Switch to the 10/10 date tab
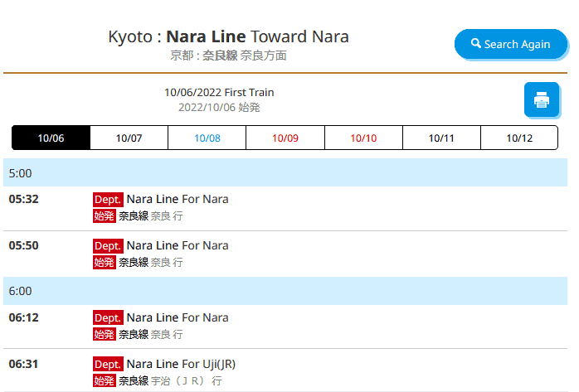 [363, 138]
